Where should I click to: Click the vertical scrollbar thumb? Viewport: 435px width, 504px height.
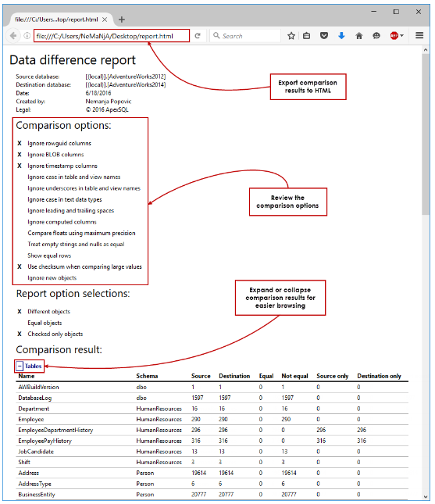(426, 134)
